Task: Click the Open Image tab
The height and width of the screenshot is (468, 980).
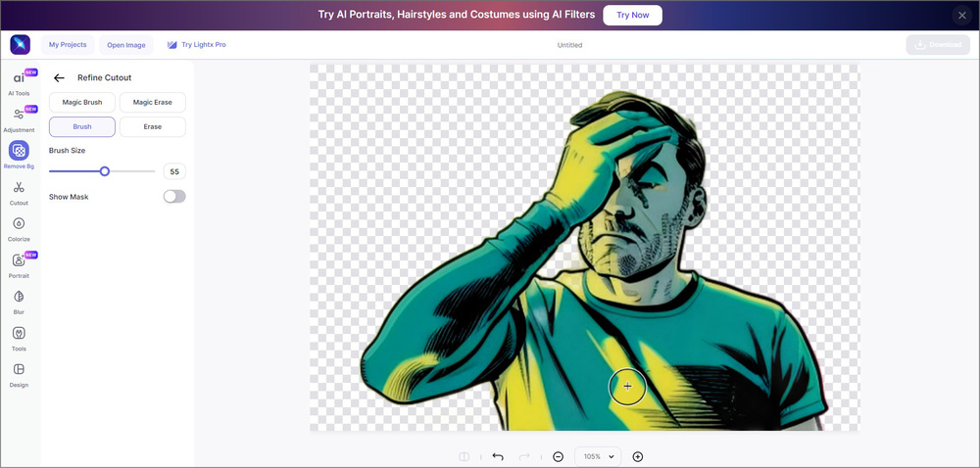Action: (125, 45)
